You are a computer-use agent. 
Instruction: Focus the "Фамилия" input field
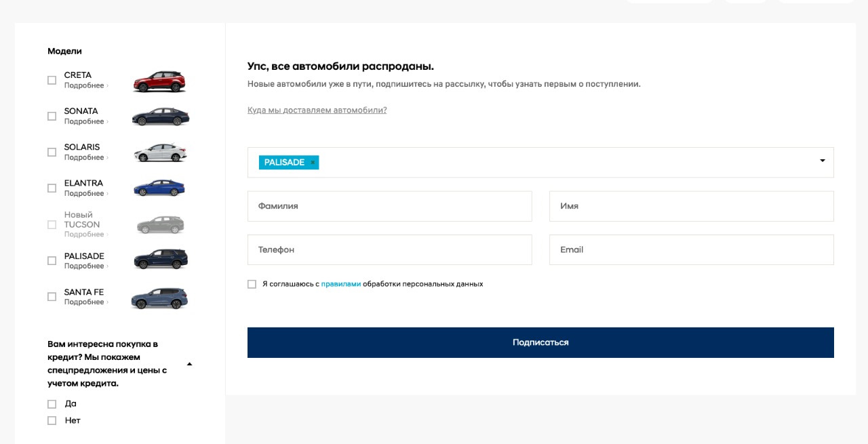pos(389,206)
